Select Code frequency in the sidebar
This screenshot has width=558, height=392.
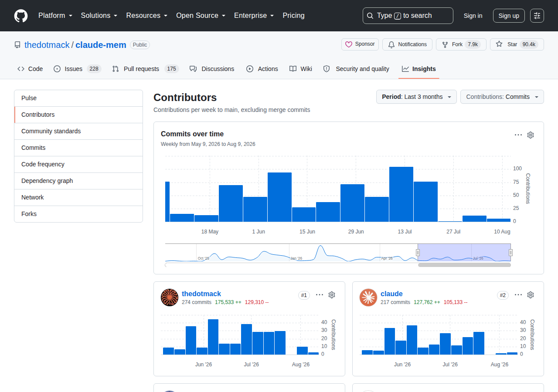(x=78, y=164)
